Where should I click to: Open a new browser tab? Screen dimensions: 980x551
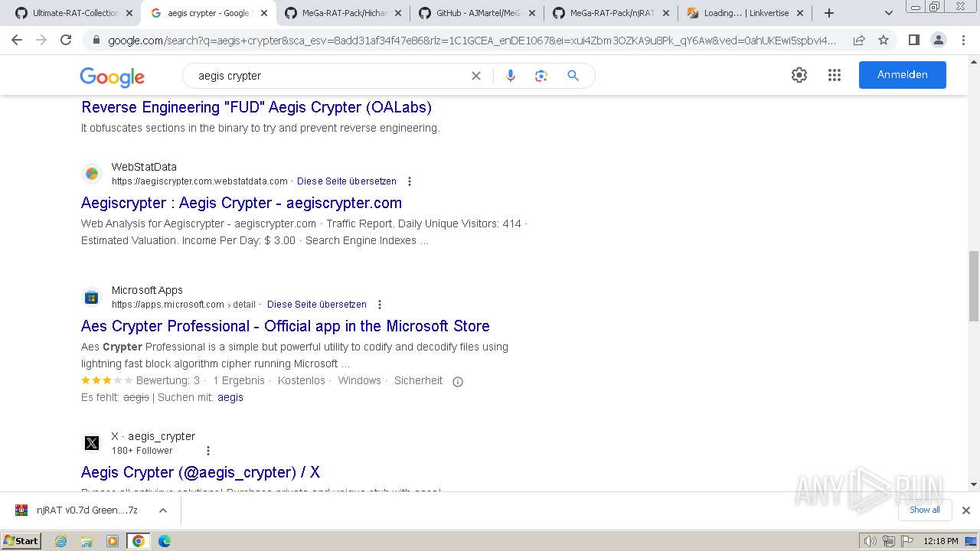(x=828, y=13)
